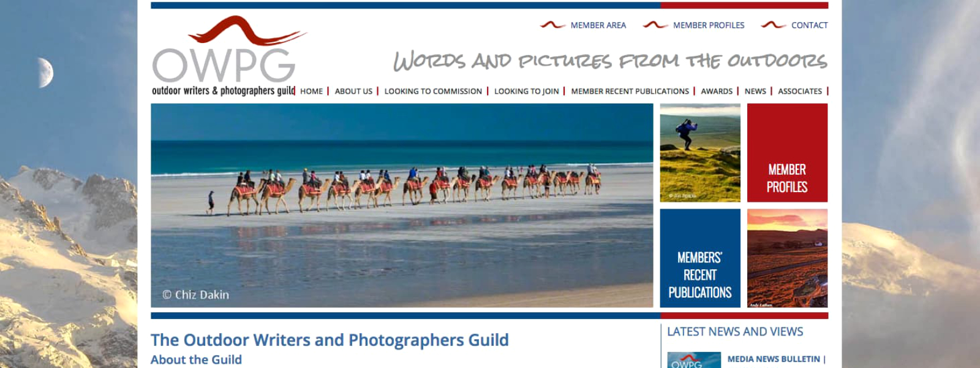Open the Media News Bulletin link
This screenshot has width=980, height=368.
(x=774, y=359)
